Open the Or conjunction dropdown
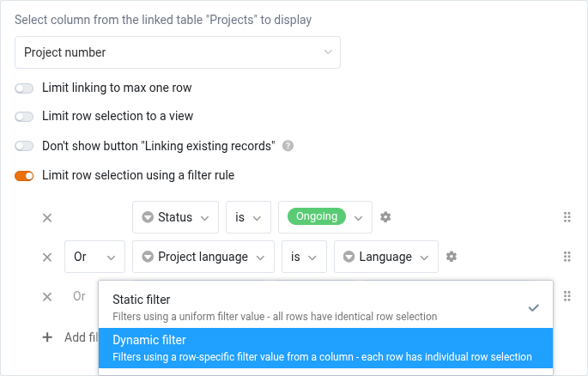The image size is (588, 376). point(94,257)
